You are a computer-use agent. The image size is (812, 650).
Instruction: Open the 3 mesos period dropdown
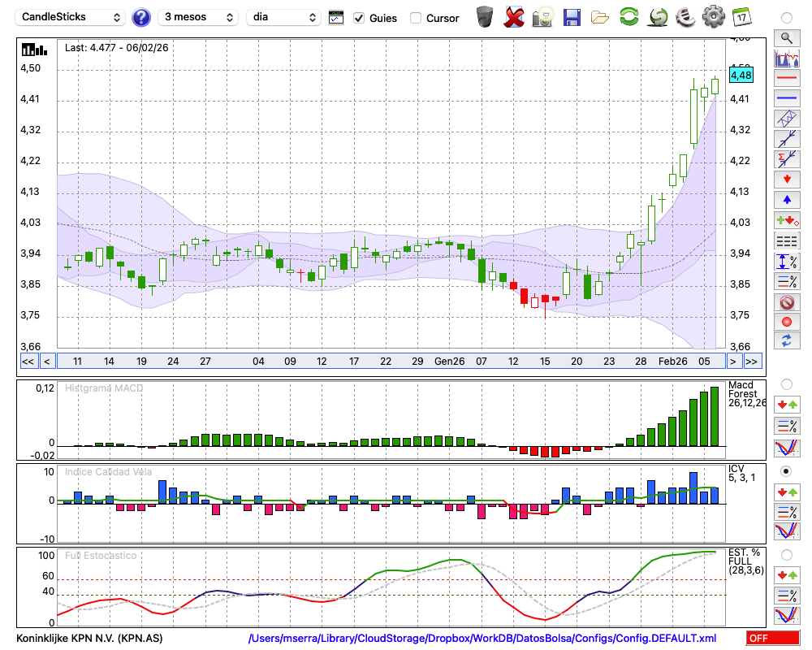click(197, 17)
